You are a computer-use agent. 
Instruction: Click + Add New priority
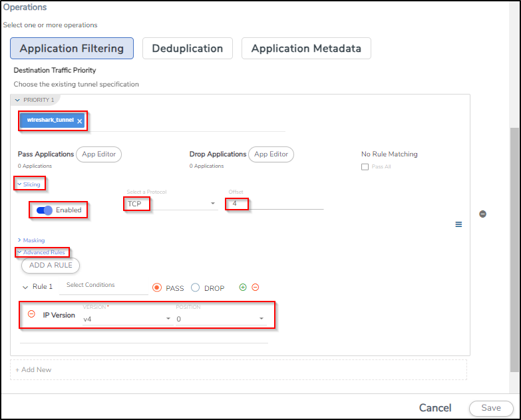click(x=238, y=370)
